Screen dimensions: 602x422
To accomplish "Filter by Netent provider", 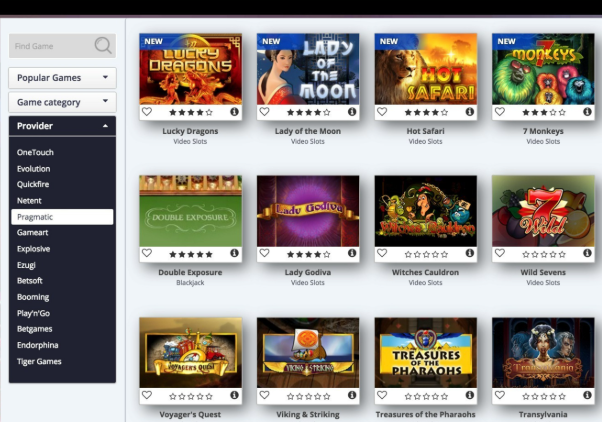I will point(29,200).
